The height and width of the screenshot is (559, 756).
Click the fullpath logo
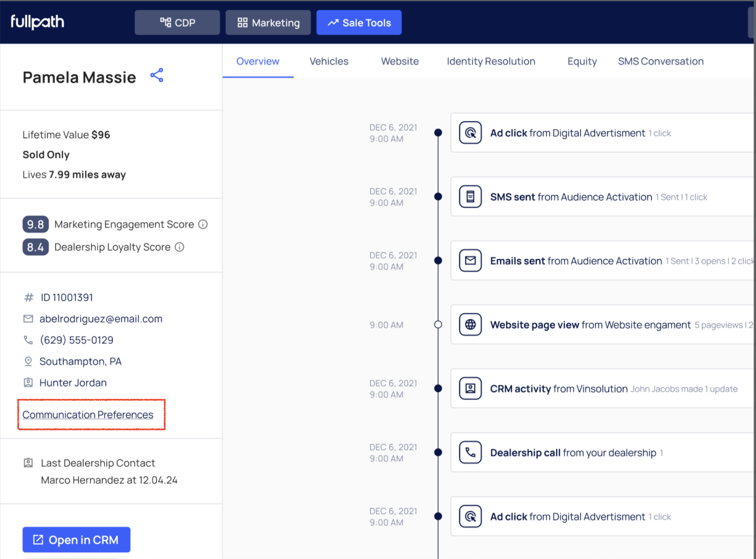(37, 22)
